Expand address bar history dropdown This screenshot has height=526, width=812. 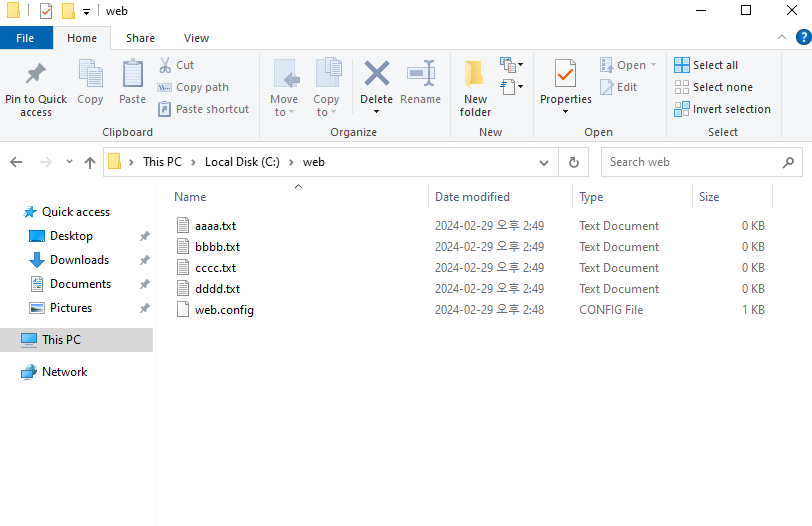[544, 163]
